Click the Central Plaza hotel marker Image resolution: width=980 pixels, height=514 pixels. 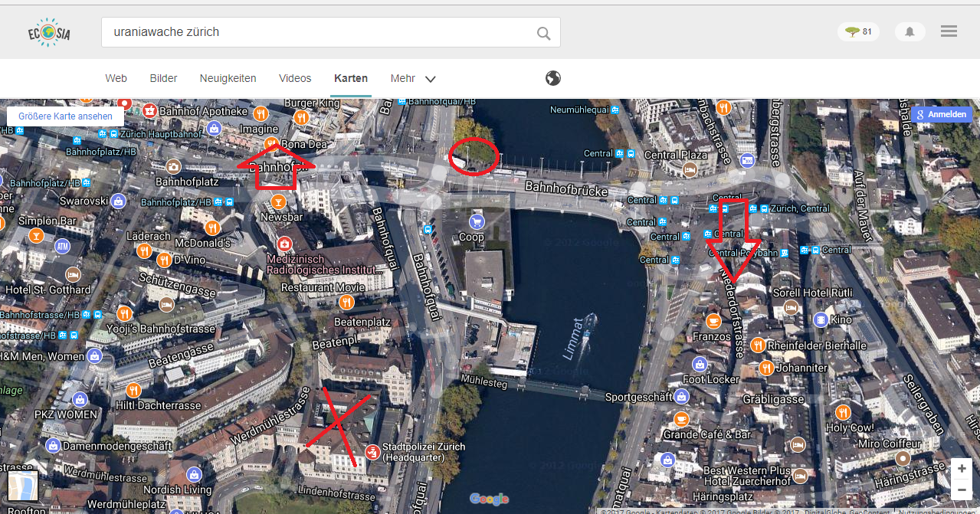point(692,169)
